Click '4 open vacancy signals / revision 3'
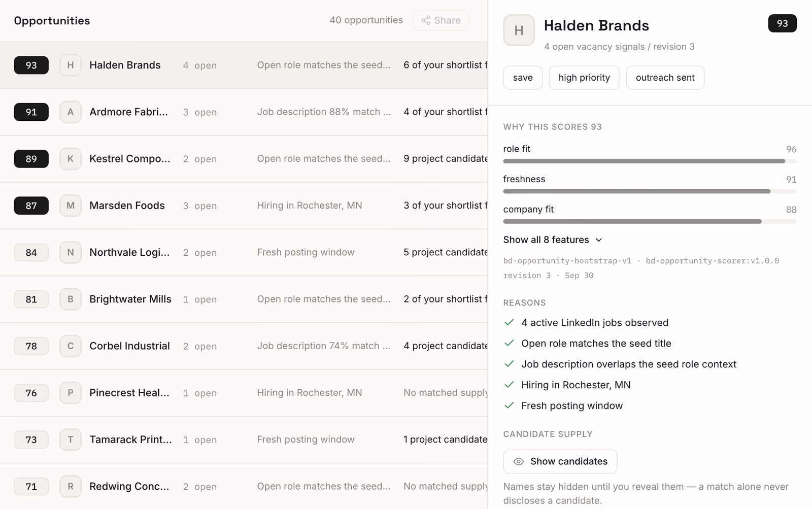812x509 pixels. tap(619, 47)
